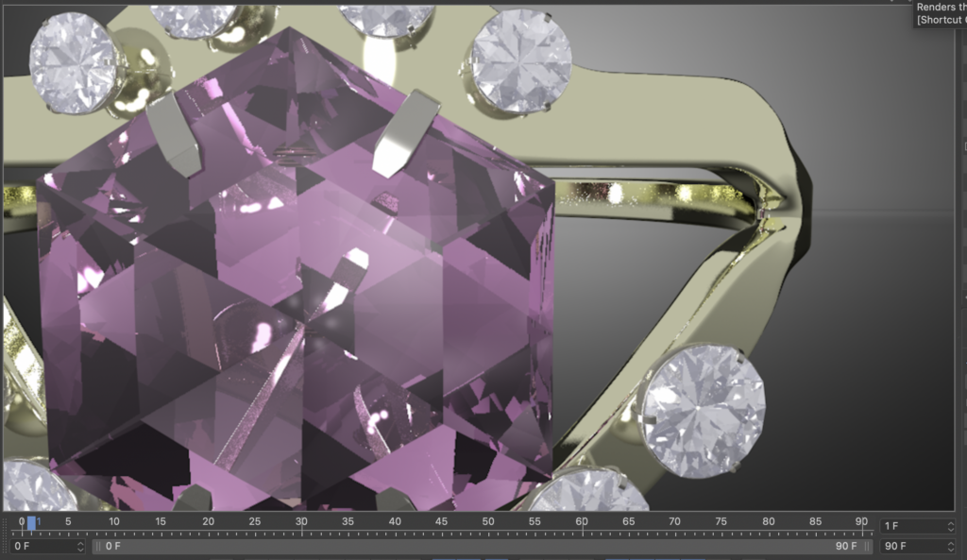Click the Renders tooltip in top-right corner
The width and height of the screenshot is (967, 560).
click(x=941, y=13)
